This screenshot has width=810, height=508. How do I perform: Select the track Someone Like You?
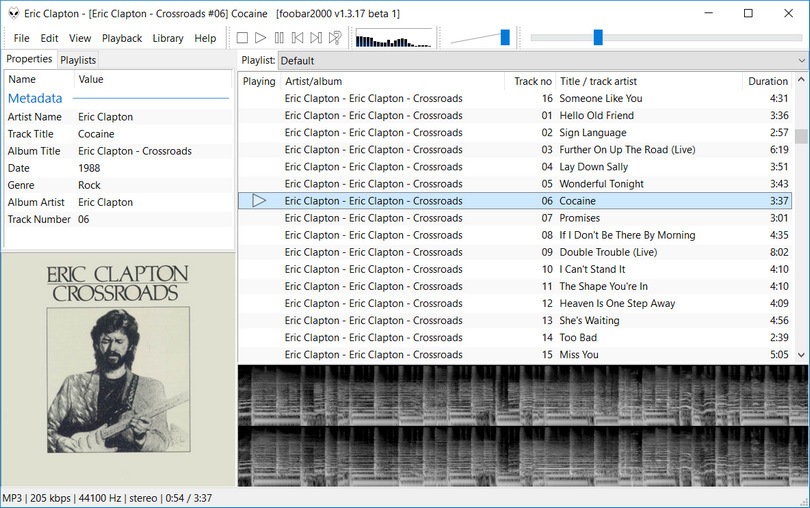[x=515, y=98]
